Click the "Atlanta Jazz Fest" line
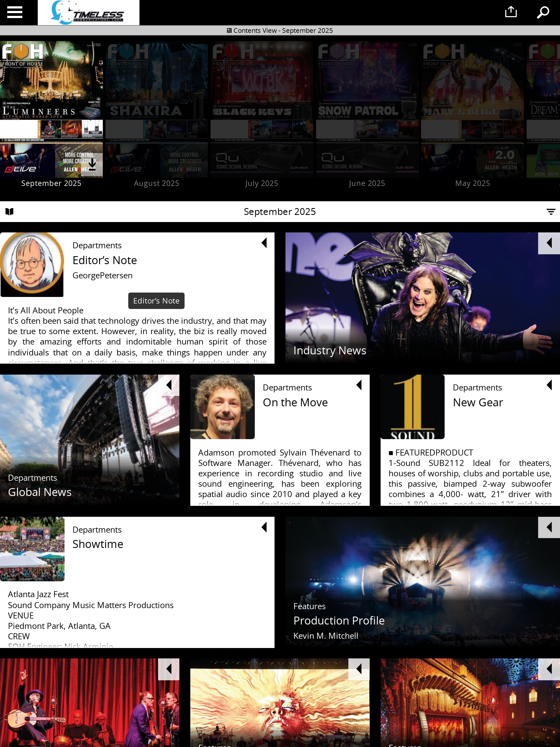Screen dimensions: 560x747 38,594
